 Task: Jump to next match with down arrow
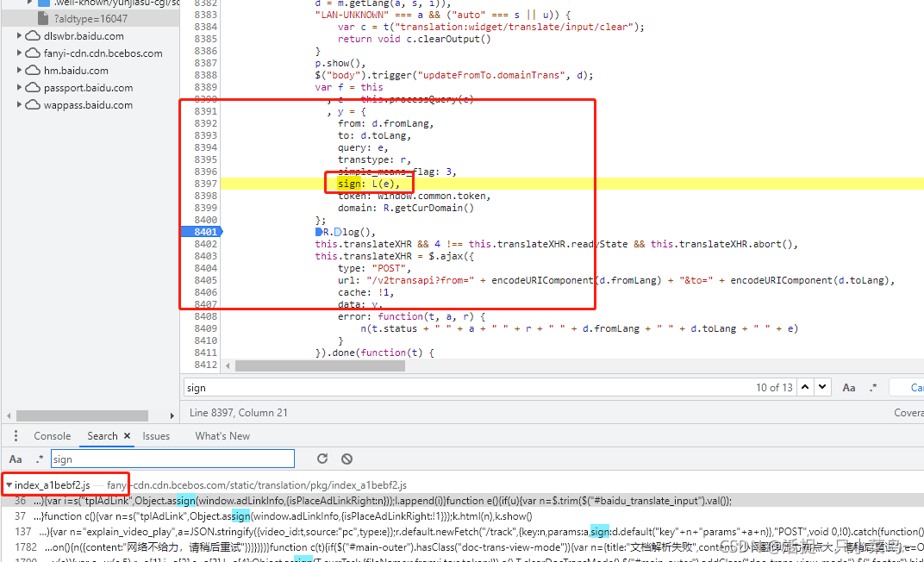pos(822,388)
